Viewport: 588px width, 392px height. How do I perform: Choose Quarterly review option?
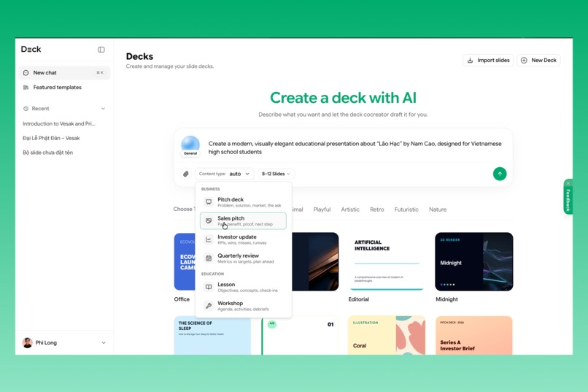pyautogui.click(x=244, y=258)
